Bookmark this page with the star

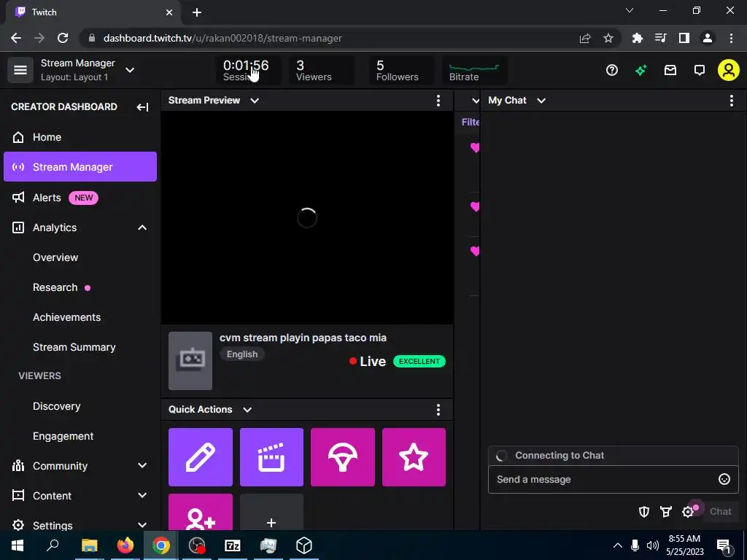click(x=608, y=38)
